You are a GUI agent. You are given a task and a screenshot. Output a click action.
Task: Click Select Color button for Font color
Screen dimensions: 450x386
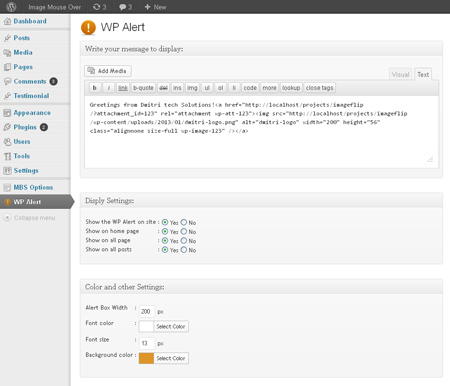coord(171,327)
